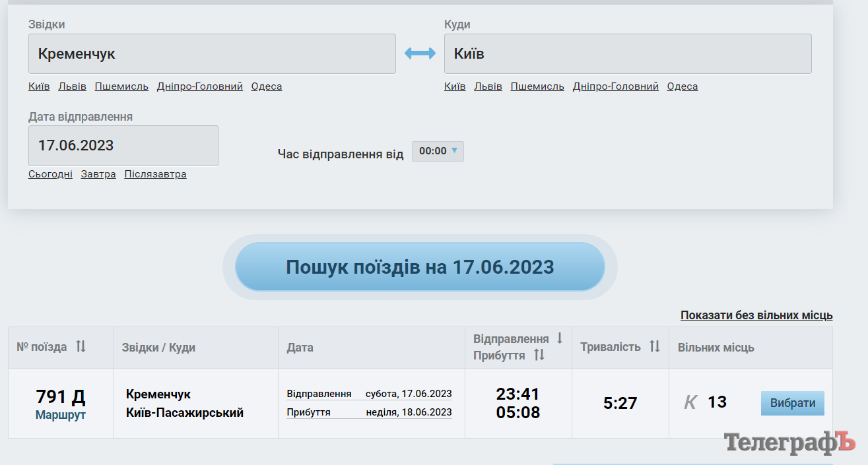Screen dimensions: 868x465
Task: Open the departure date field 17.06.2023
Action: pyautogui.click(x=123, y=146)
